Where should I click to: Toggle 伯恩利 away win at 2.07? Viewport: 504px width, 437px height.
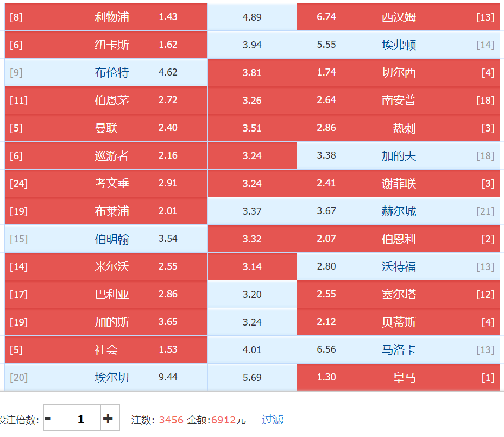[x=398, y=239]
